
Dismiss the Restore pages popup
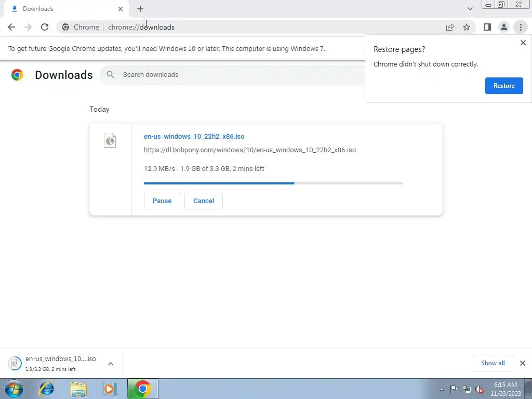point(523,43)
